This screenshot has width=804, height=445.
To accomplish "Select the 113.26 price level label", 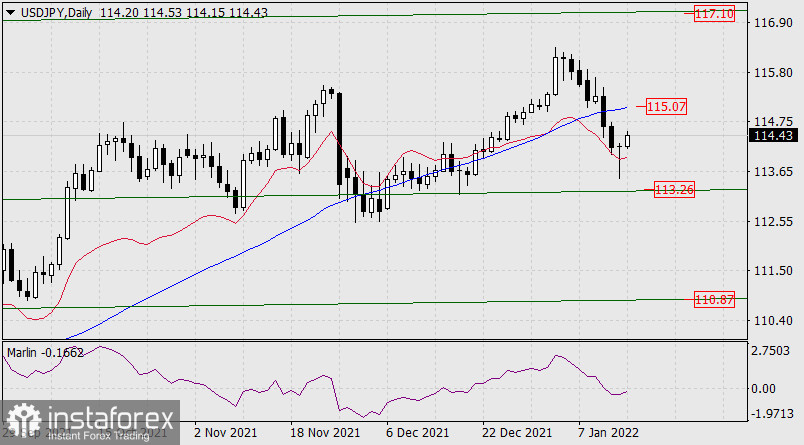I will (x=674, y=190).
